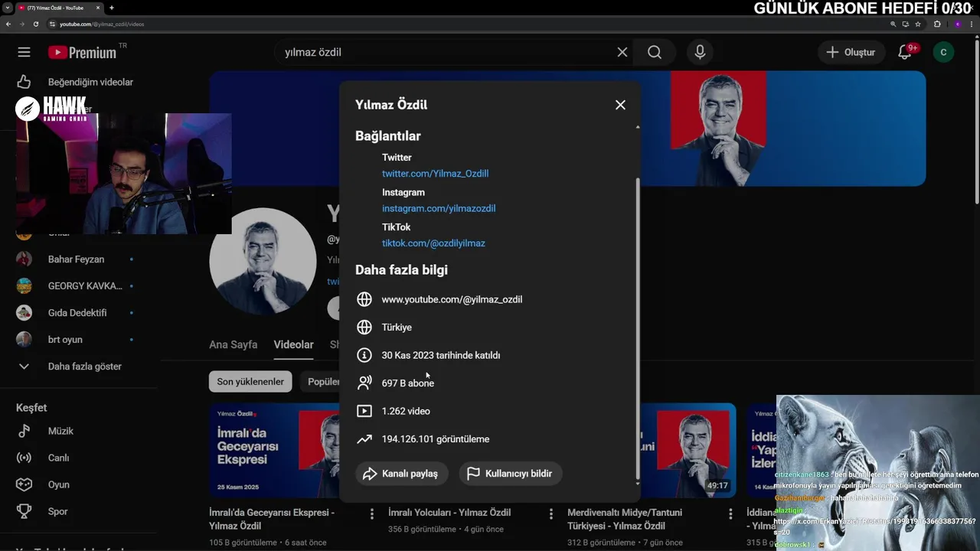Viewport: 980px width, 551px height.
Task: Select 30 Kas 2023 tarihinde katıldı text
Action: pos(441,355)
